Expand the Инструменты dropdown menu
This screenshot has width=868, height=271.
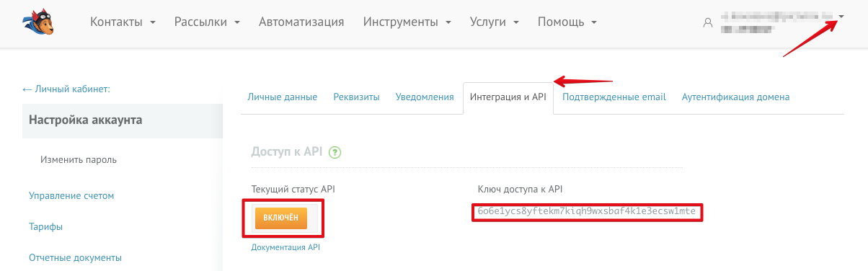pyautogui.click(x=407, y=22)
